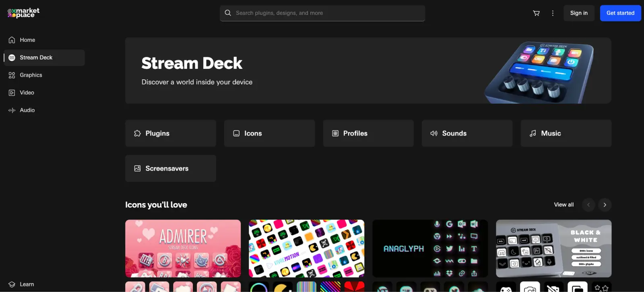644x292 pixels.
Task: Open the Black & White icon pack thumbnail
Action: (553, 248)
